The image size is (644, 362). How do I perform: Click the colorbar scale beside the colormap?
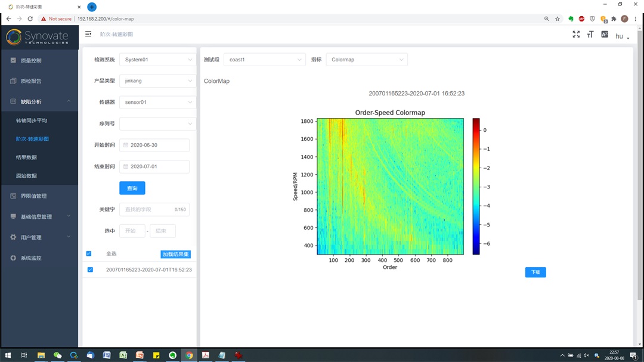[x=476, y=186]
